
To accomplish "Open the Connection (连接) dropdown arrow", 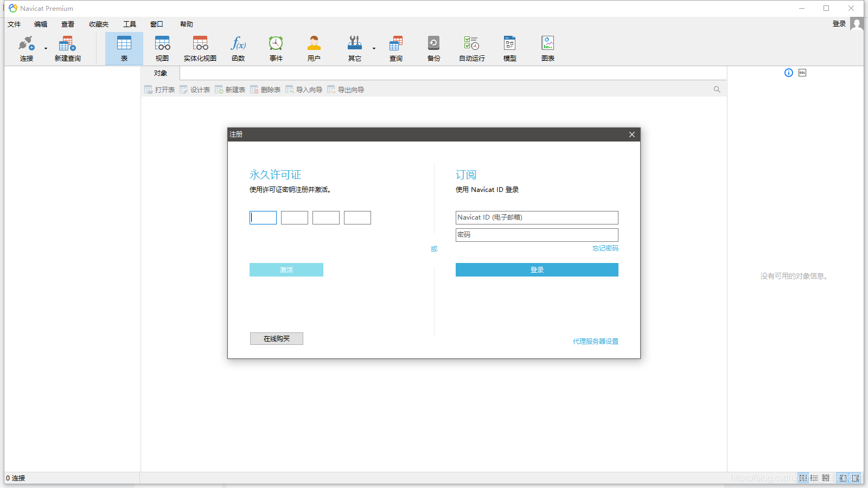I will click(x=46, y=49).
